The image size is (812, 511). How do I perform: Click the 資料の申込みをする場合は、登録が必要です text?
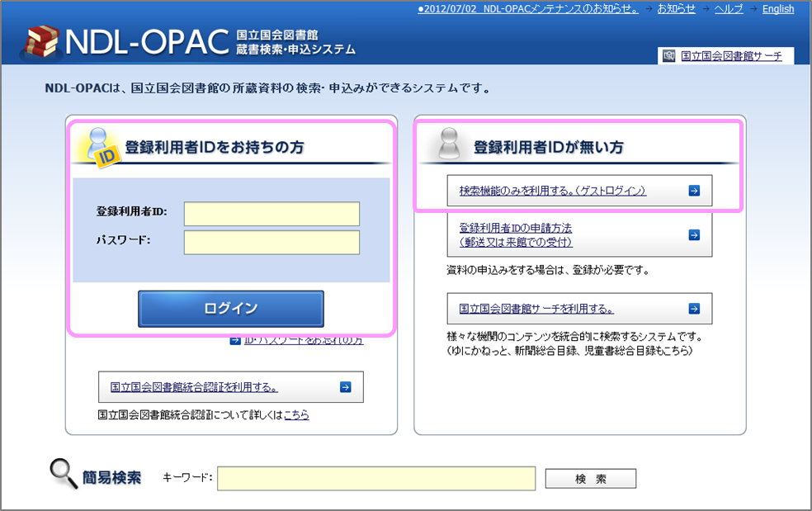click(548, 270)
